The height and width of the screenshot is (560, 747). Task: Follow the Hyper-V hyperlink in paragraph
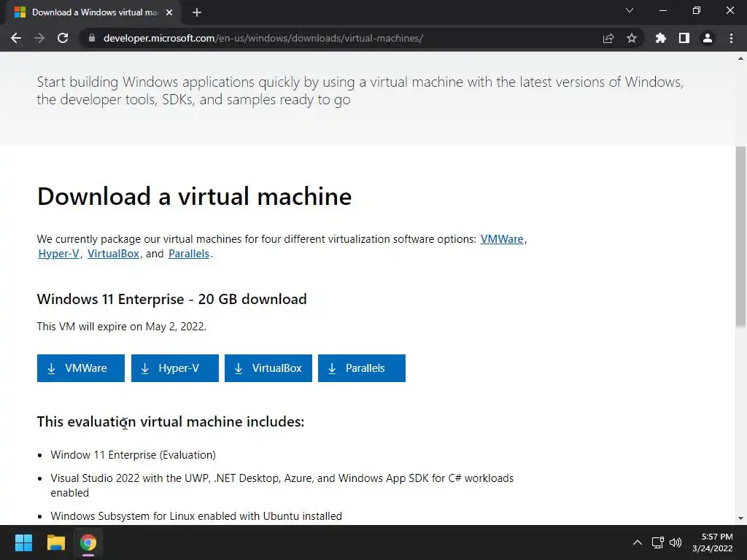(x=58, y=254)
